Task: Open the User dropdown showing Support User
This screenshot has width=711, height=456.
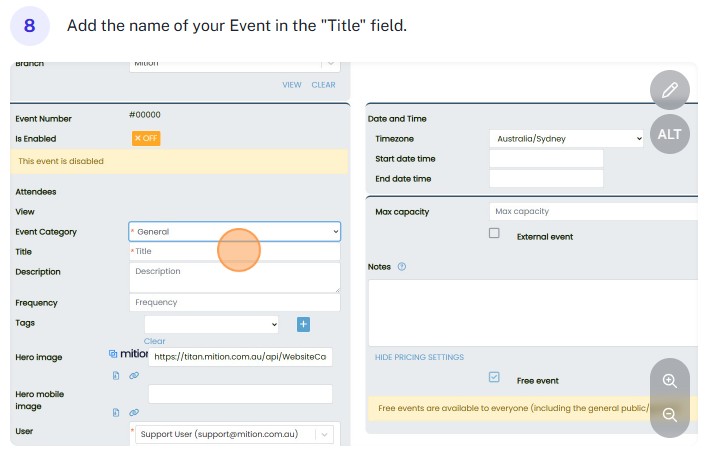Action: pos(235,434)
